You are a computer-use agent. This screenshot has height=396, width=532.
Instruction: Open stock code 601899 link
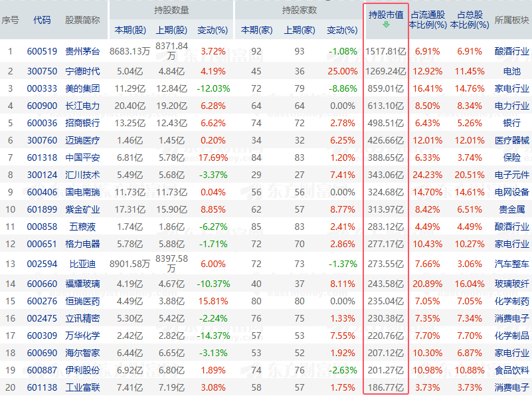[42, 210]
